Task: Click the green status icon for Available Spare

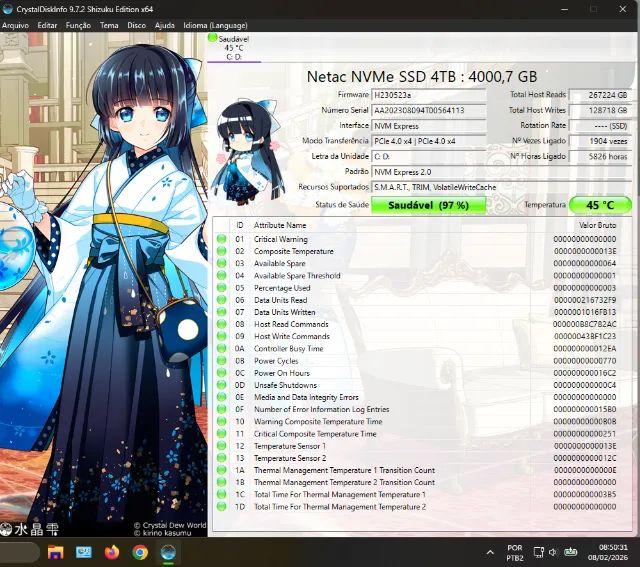Action: click(222, 263)
